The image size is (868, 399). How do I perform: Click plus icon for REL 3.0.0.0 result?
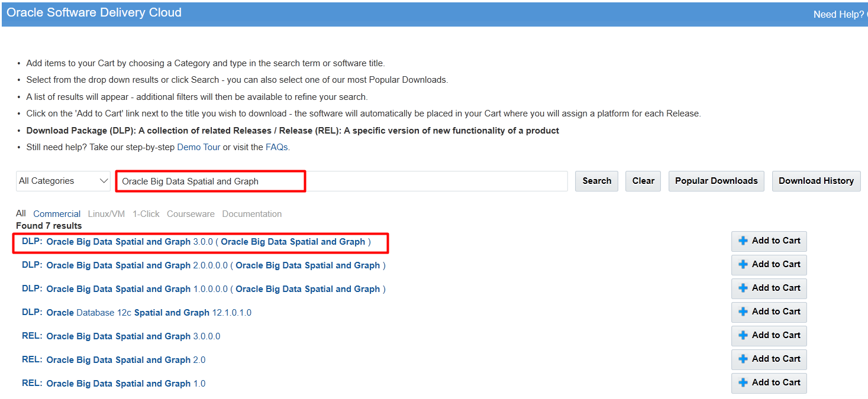point(743,336)
